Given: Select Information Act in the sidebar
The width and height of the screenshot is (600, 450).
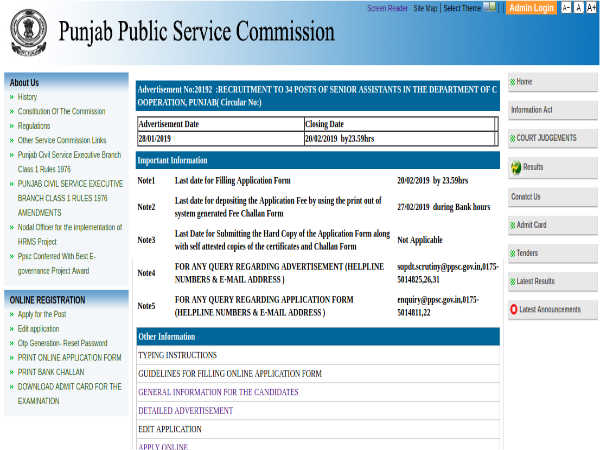Looking at the screenshot, I should coord(531,110).
